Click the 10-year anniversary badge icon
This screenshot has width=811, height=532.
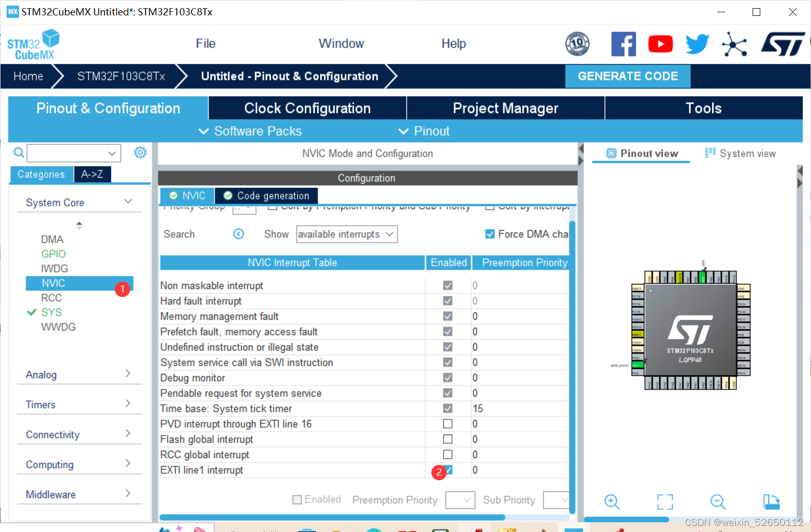coord(577,44)
